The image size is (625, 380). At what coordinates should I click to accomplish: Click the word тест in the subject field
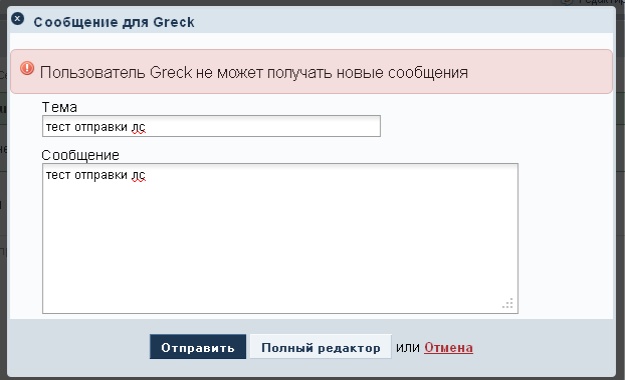coord(58,127)
